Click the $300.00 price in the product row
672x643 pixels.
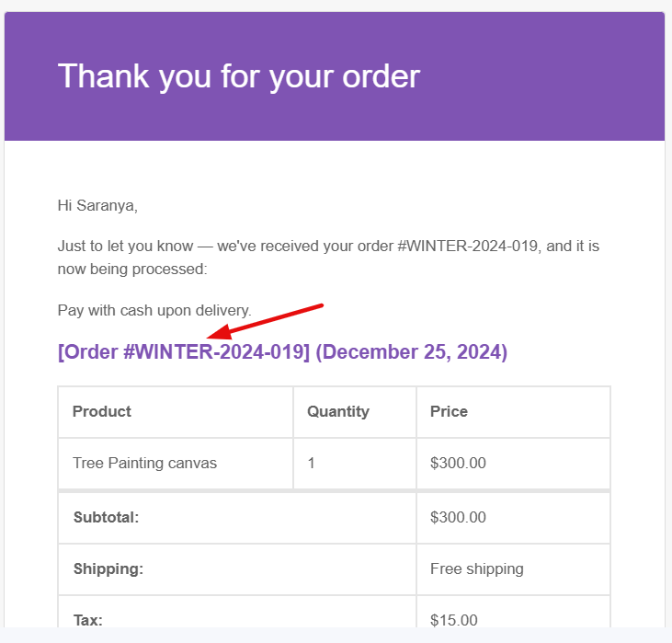click(459, 463)
